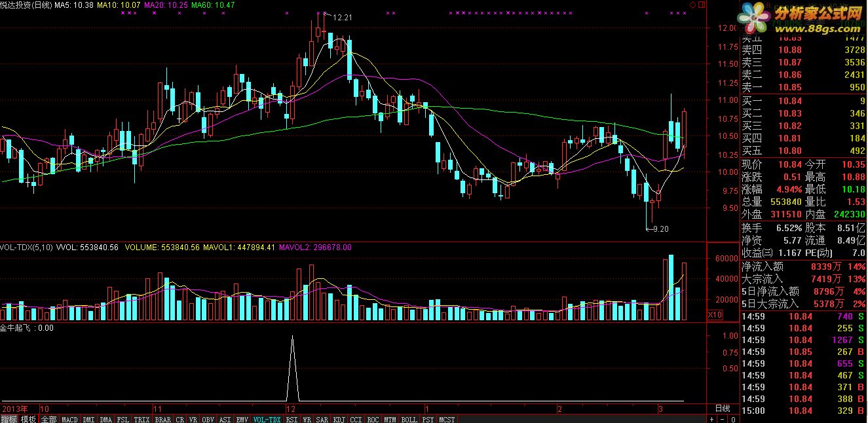Click the 1267 S trade tick row

tap(804, 340)
